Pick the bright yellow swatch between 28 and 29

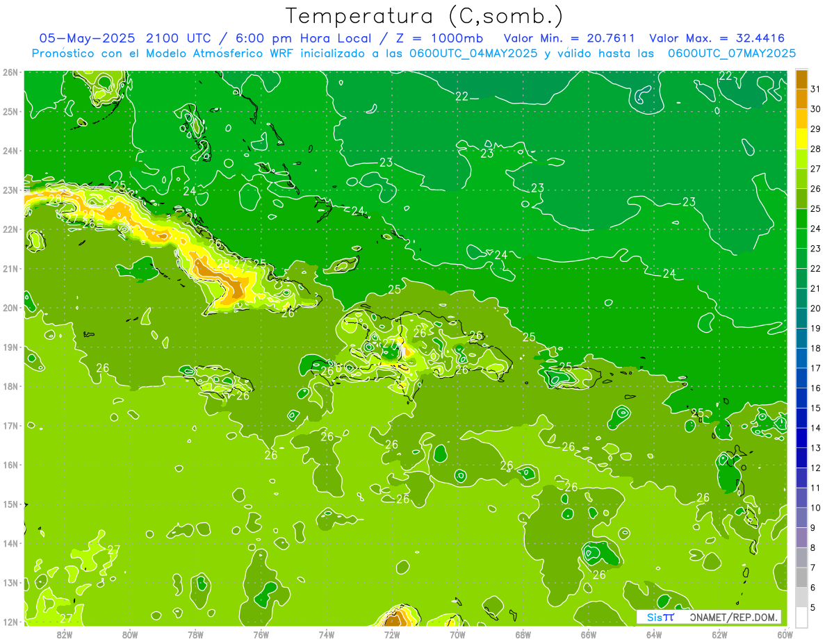coord(802,139)
